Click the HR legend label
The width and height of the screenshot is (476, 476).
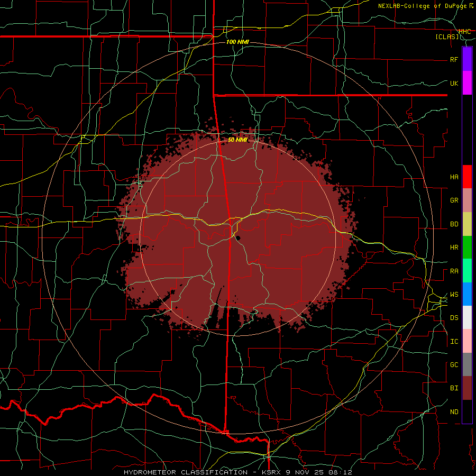tap(454, 248)
